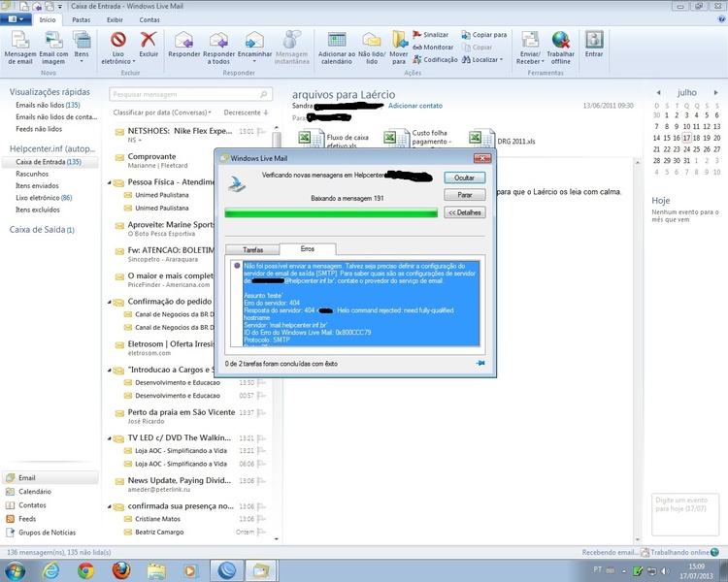728x582 pixels.
Task: Select the Erros tab in dialog
Action: tap(308, 248)
